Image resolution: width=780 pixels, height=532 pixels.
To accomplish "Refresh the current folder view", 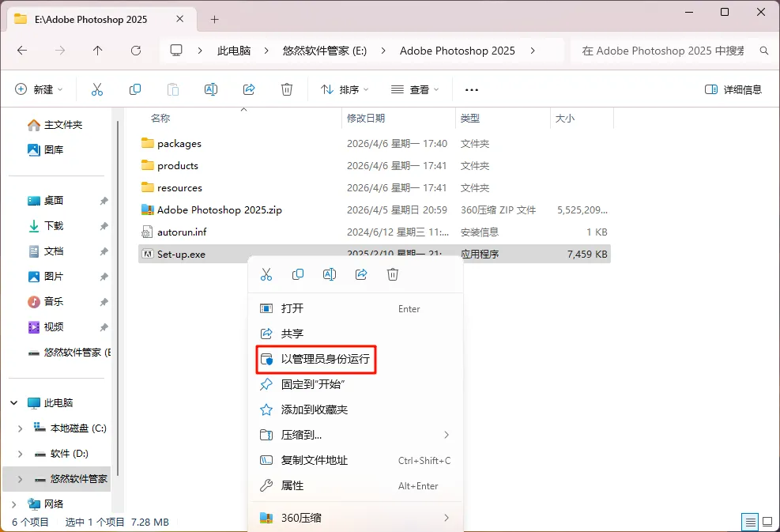I will point(136,51).
